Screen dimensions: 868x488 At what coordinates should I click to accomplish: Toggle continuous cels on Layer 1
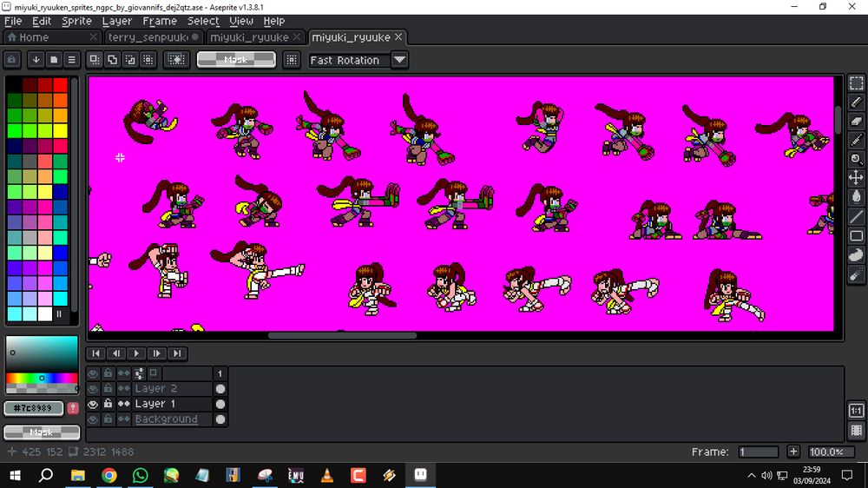pyautogui.click(x=123, y=405)
